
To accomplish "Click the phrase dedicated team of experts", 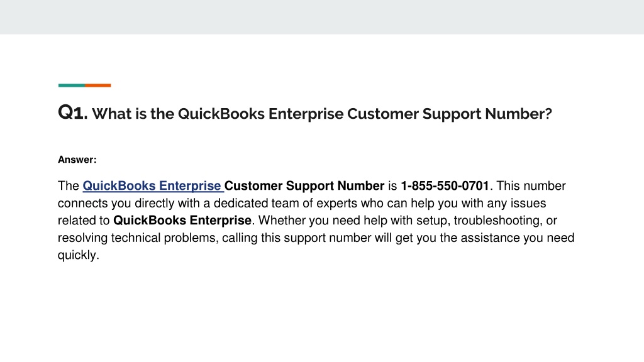I will point(286,203).
